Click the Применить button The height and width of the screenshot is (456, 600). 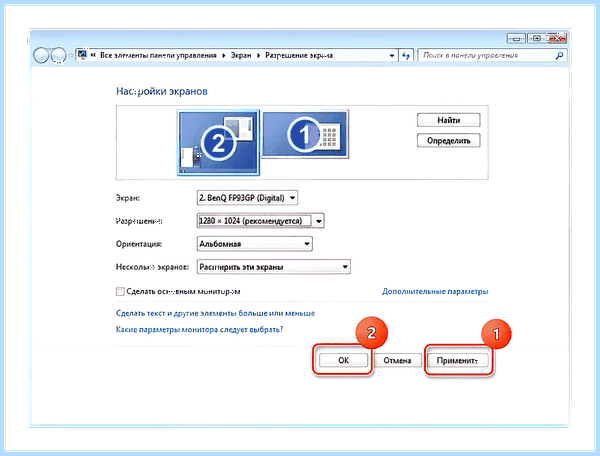click(x=458, y=360)
